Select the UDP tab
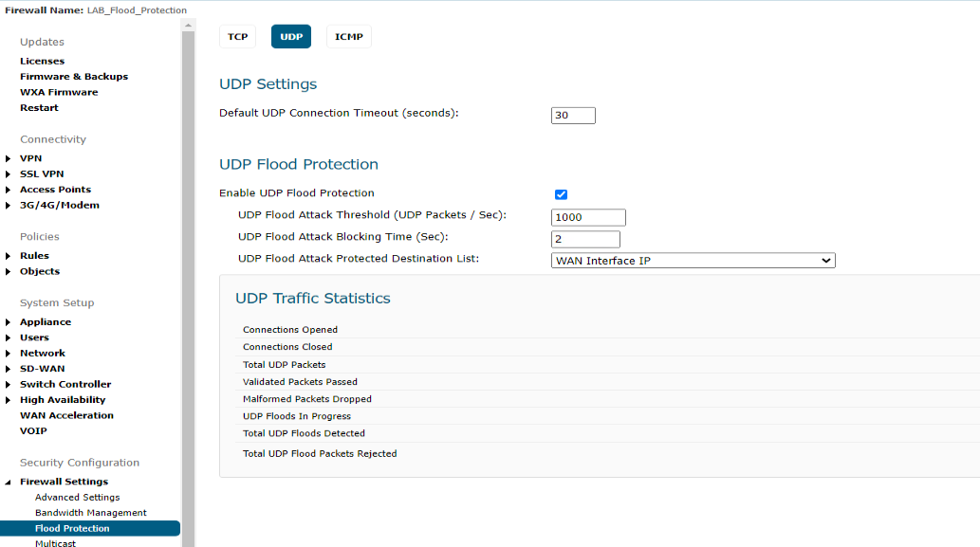This screenshot has width=980, height=547. click(291, 37)
